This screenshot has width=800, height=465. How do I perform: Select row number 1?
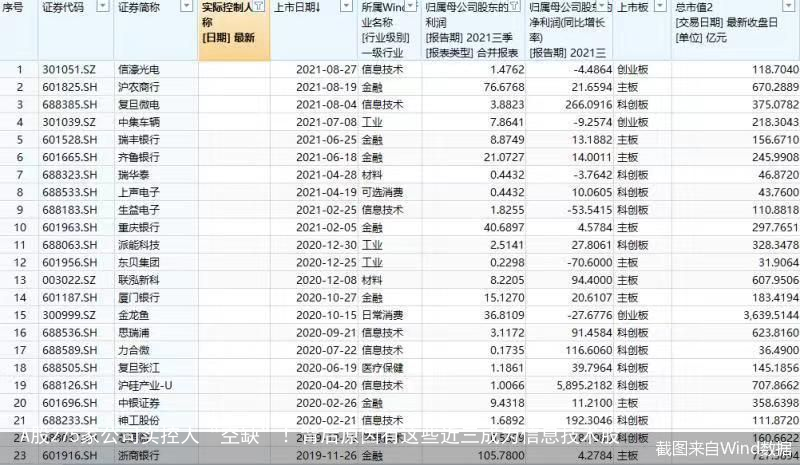pos(19,69)
